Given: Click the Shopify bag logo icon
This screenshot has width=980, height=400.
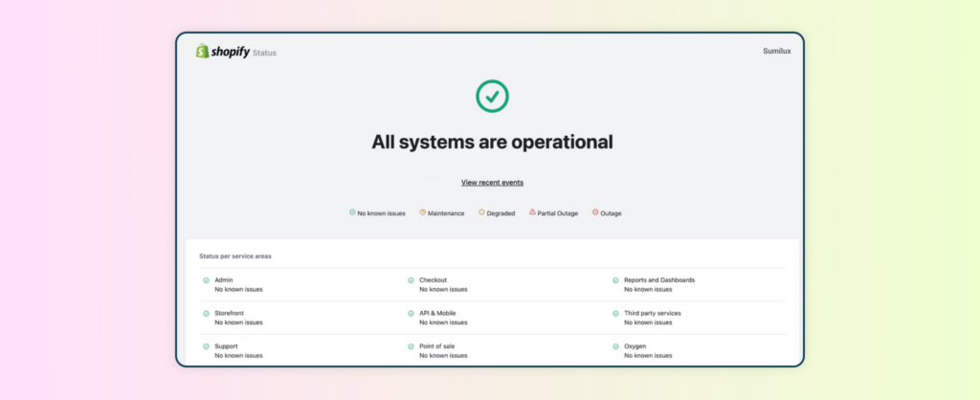Looking at the screenshot, I should [x=202, y=52].
